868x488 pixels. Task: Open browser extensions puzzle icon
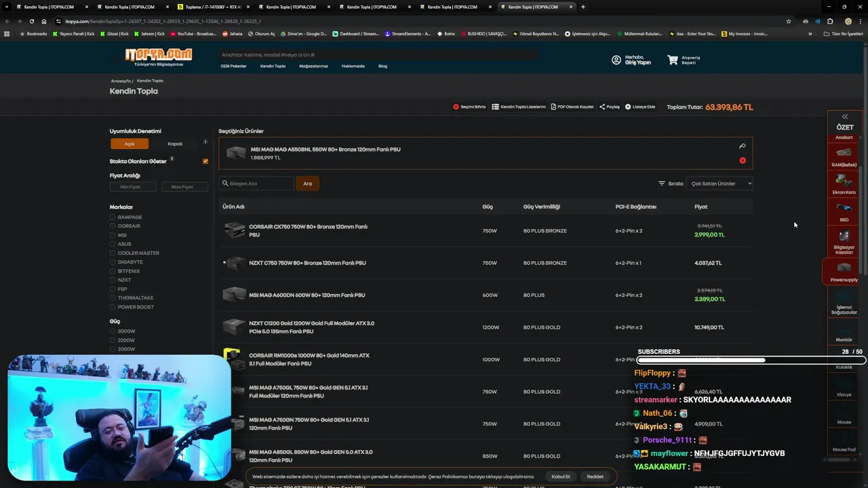click(x=830, y=21)
